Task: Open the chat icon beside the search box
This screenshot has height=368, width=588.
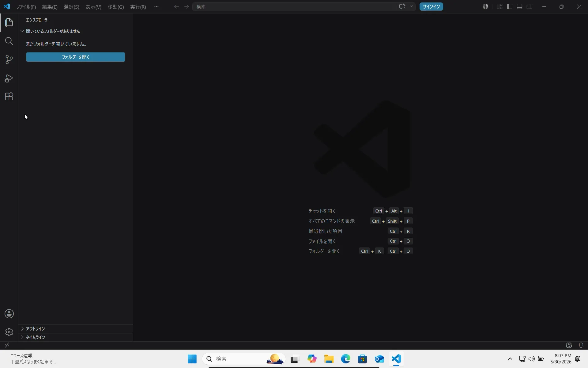Action: click(x=402, y=6)
